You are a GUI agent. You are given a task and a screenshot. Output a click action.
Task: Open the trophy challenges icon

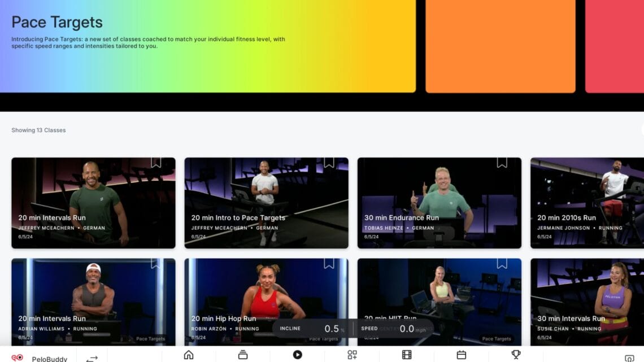(516, 355)
